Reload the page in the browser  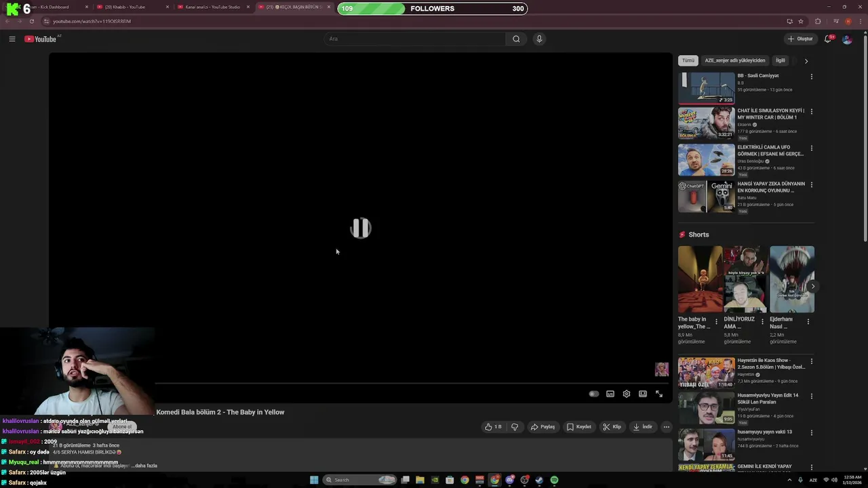tap(31, 21)
